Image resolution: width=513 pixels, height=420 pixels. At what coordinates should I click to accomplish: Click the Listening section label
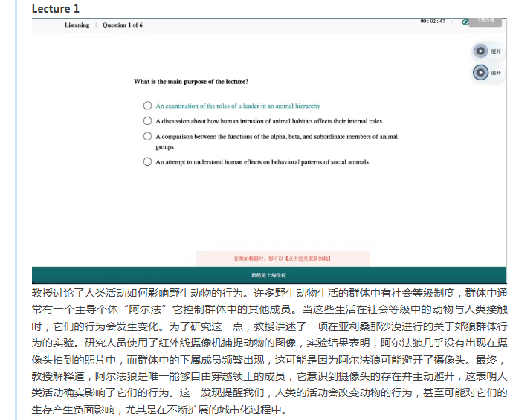77,25
